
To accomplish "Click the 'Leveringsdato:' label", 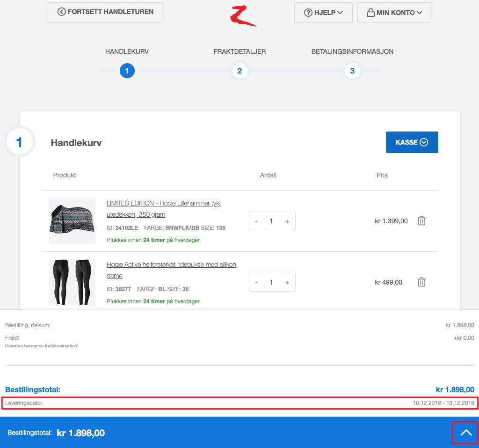I will (23, 403).
